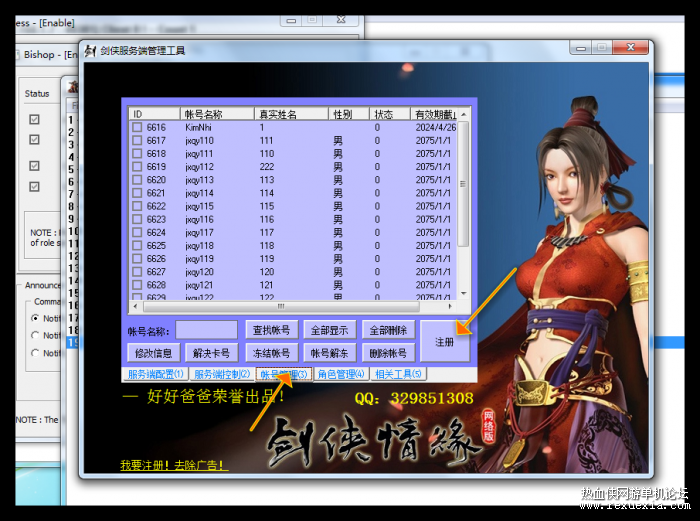Click the vertical scrollbar thumb of account list
This screenshot has width=700, height=521.
(x=464, y=184)
